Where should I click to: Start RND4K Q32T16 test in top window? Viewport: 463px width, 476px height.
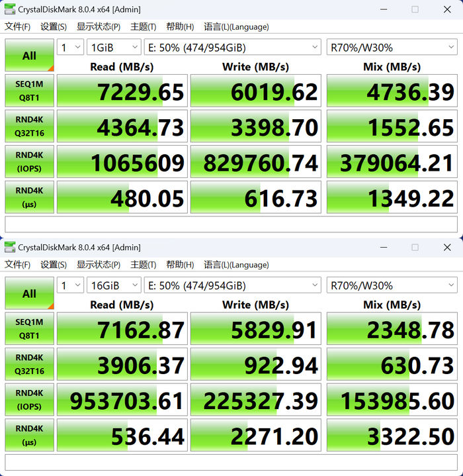pos(29,126)
